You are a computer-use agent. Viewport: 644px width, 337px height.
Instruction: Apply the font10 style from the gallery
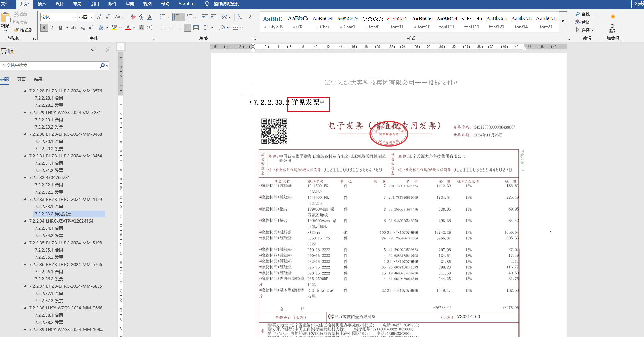(x=422, y=22)
